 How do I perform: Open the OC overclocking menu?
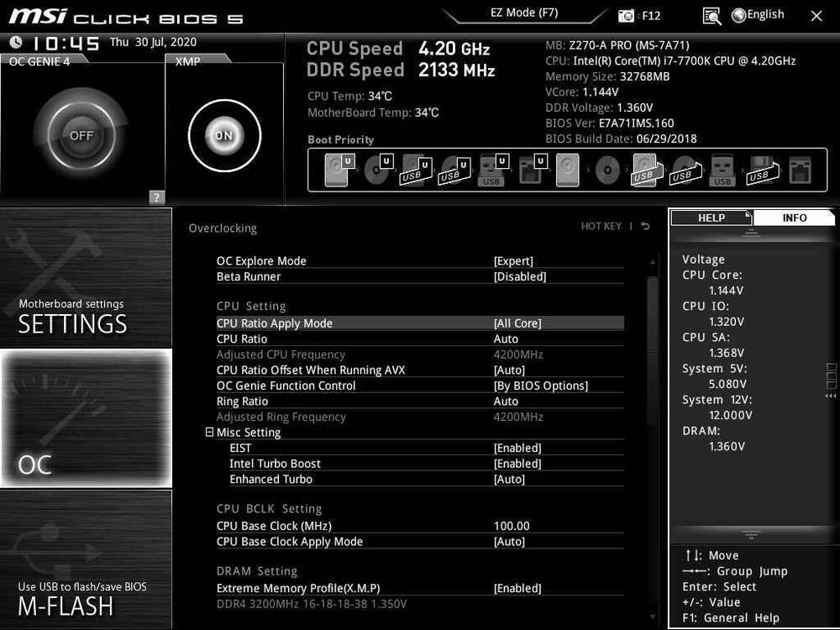click(86, 418)
